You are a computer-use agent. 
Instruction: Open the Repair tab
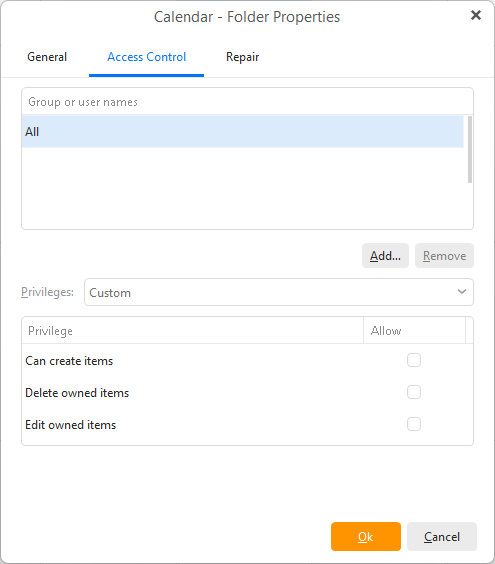(242, 57)
